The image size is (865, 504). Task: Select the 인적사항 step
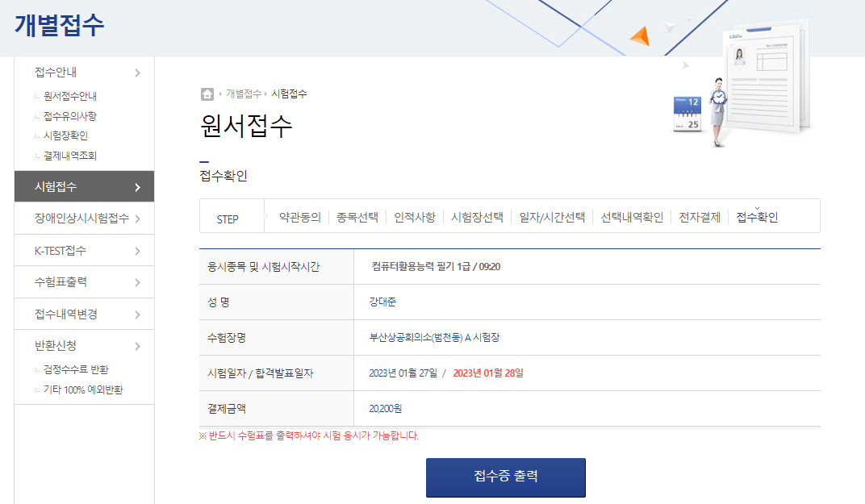[415, 217]
